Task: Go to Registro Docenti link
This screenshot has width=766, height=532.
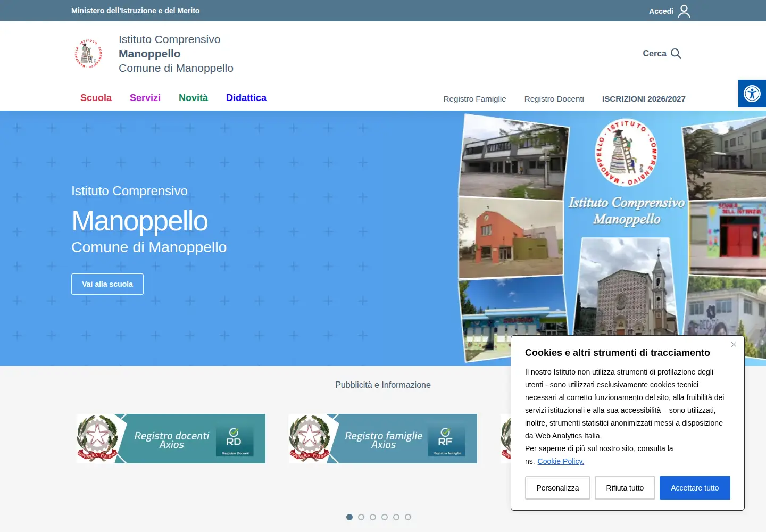Action: [554, 99]
